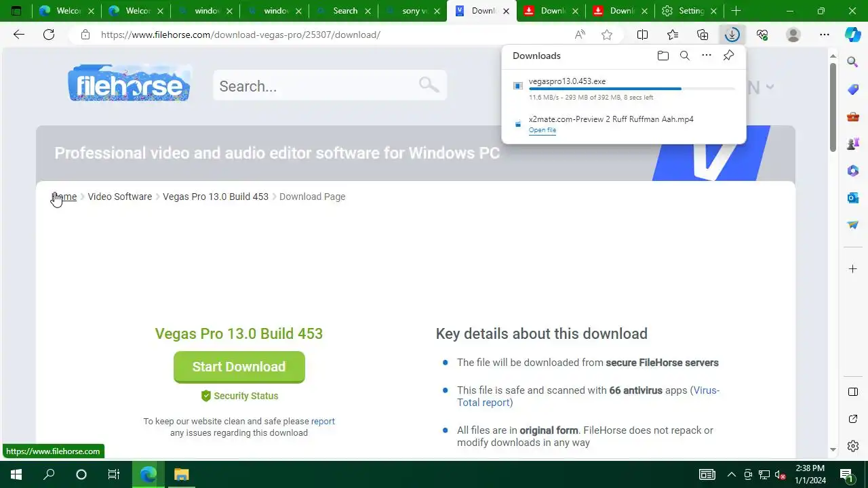Click Video Software breadcrumb link
The width and height of the screenshot is (868, 488).
coord(120,197)
